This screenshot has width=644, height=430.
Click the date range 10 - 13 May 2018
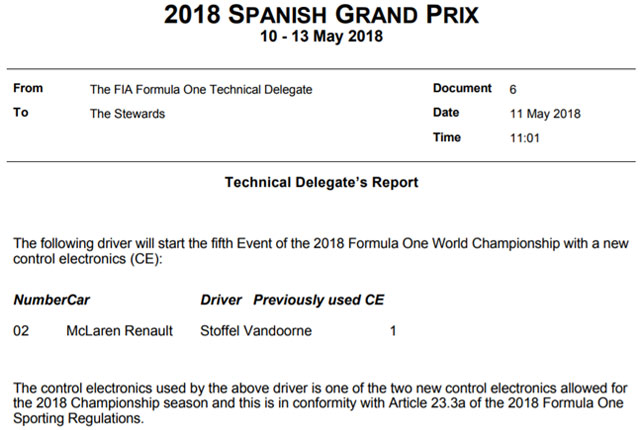click(x=321, y=37)
